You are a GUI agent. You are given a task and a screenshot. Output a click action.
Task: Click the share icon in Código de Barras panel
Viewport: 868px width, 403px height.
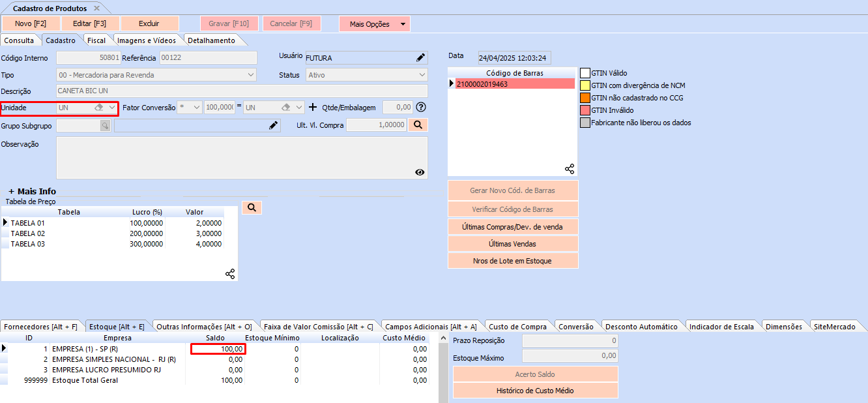[570, 169]
